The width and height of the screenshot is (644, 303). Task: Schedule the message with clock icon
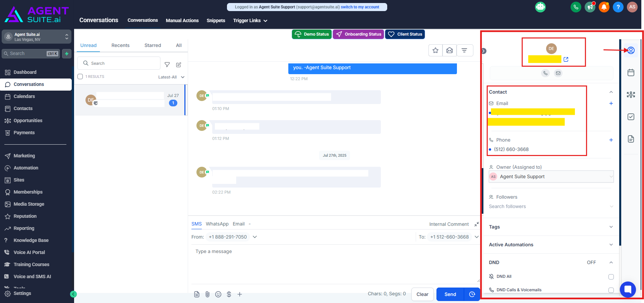[472, 294]
